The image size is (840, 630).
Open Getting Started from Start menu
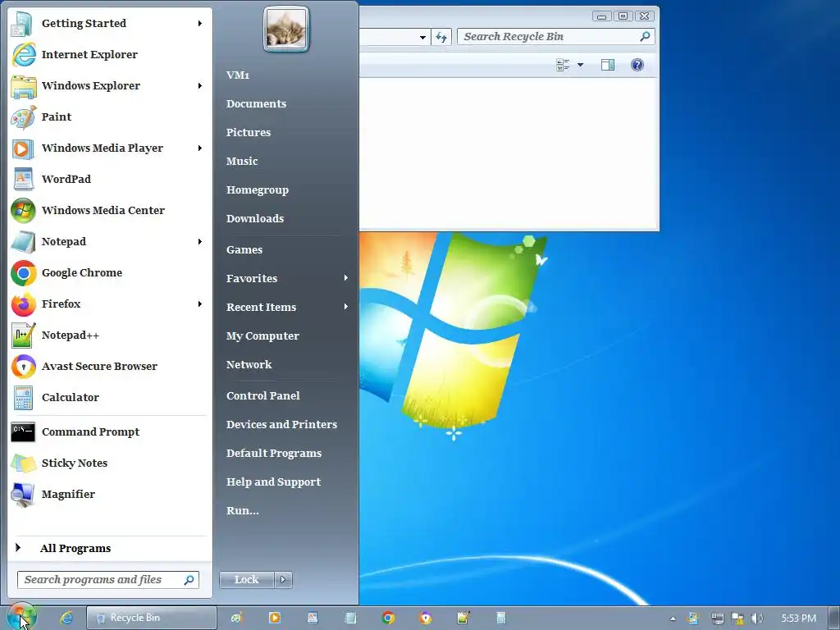coord(109,23)
